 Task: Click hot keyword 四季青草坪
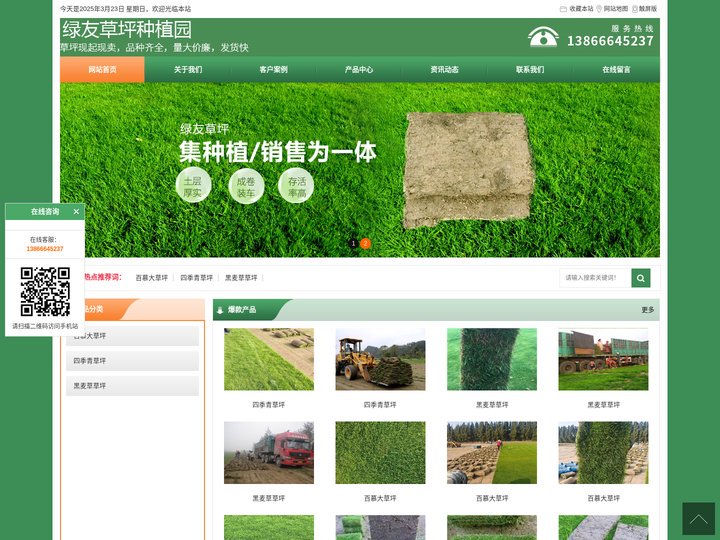tap(197, 278)
